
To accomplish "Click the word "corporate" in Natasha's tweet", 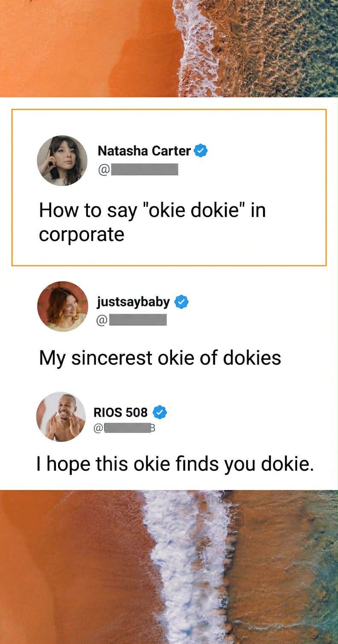I will 82,234.
